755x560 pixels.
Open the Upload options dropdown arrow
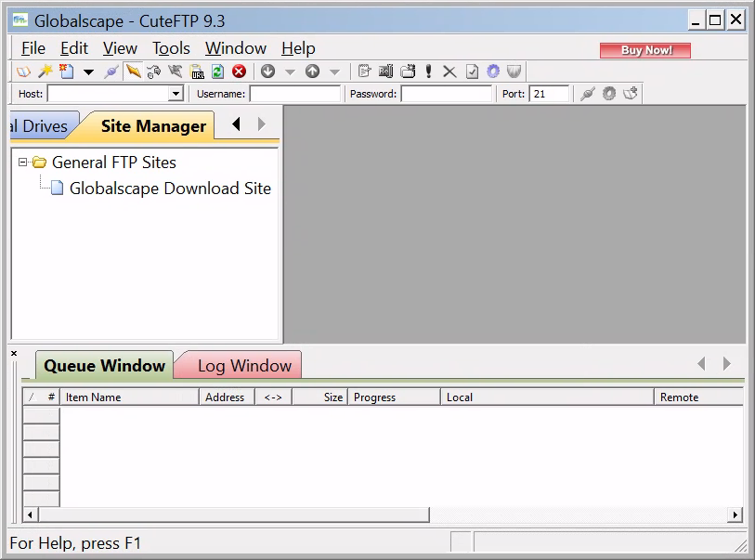click(334, 72)
